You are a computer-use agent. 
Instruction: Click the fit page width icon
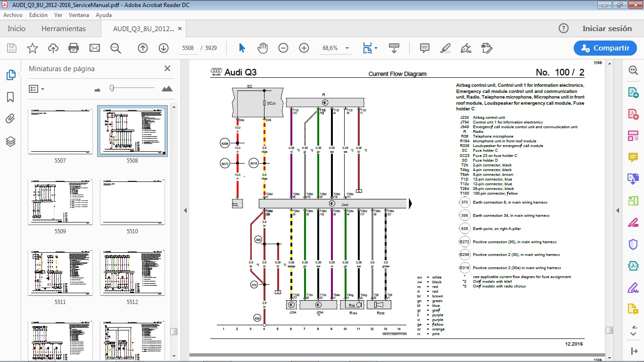click(x=367, y=48)
